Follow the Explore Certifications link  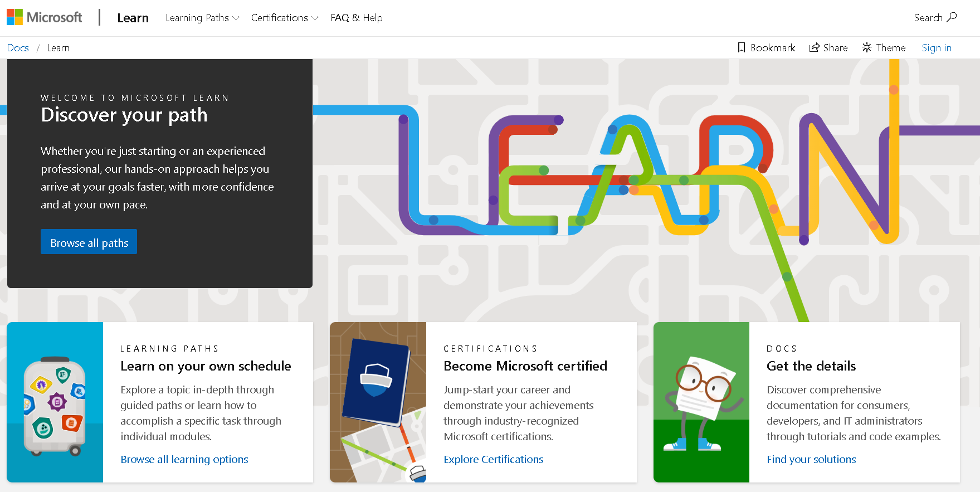[493, 459]
